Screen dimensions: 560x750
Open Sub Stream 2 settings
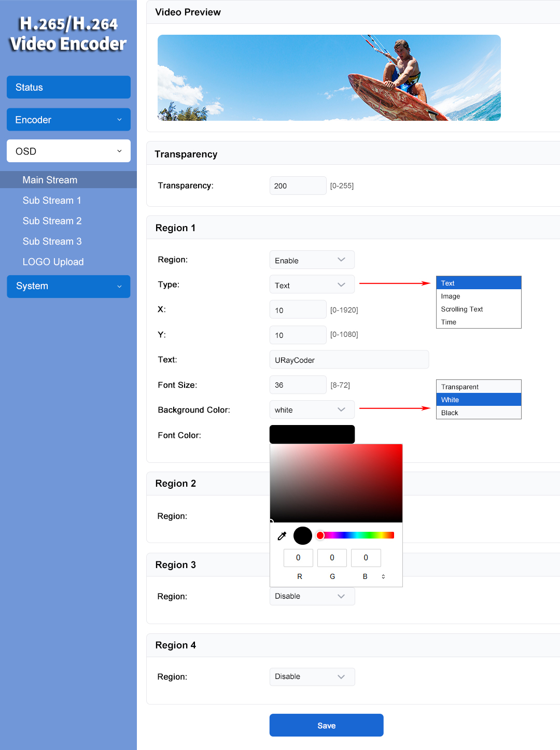pos(52,221)
